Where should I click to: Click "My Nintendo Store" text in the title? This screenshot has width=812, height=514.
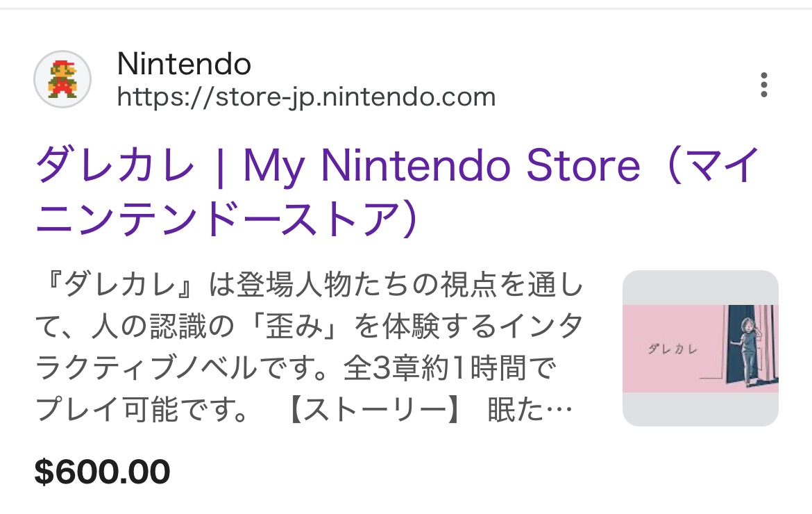point(441,165)
